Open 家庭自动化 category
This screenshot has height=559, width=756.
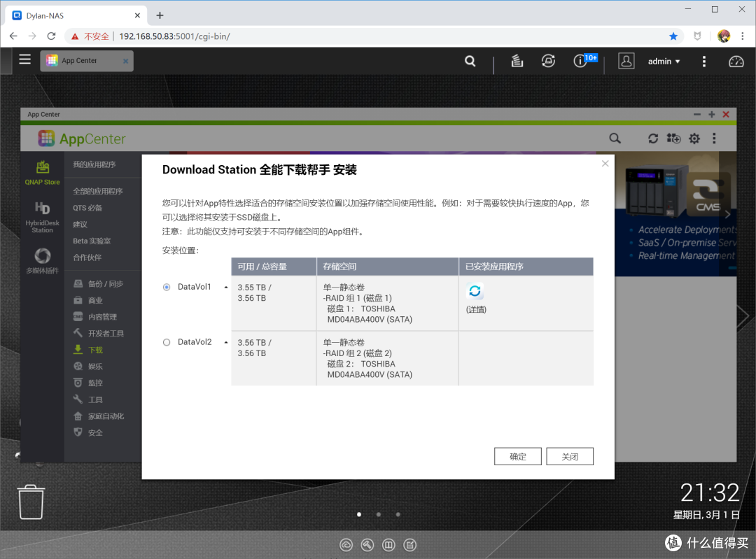click(99, 416)
